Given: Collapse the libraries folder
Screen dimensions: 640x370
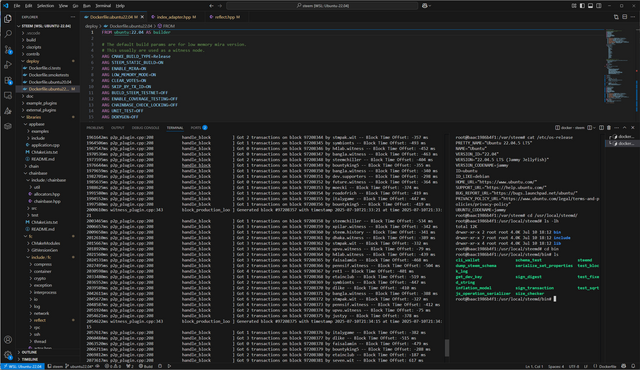Looking at the screenshot, I should click(48, 117).
